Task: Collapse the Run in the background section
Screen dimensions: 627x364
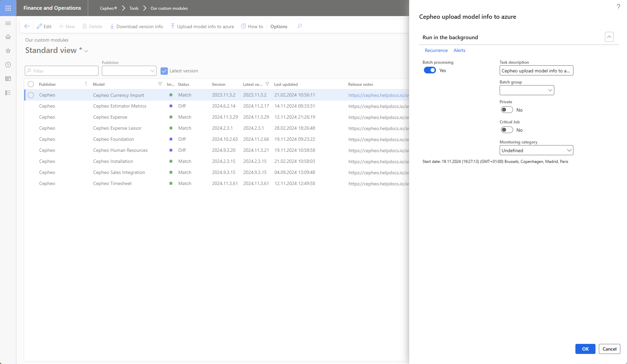Action: [609, 37]
